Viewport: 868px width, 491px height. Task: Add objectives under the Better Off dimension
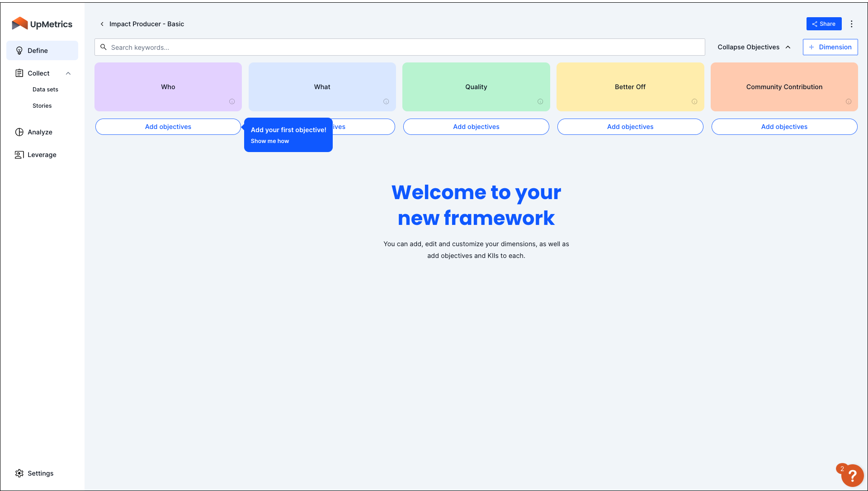tap(630, 127)
